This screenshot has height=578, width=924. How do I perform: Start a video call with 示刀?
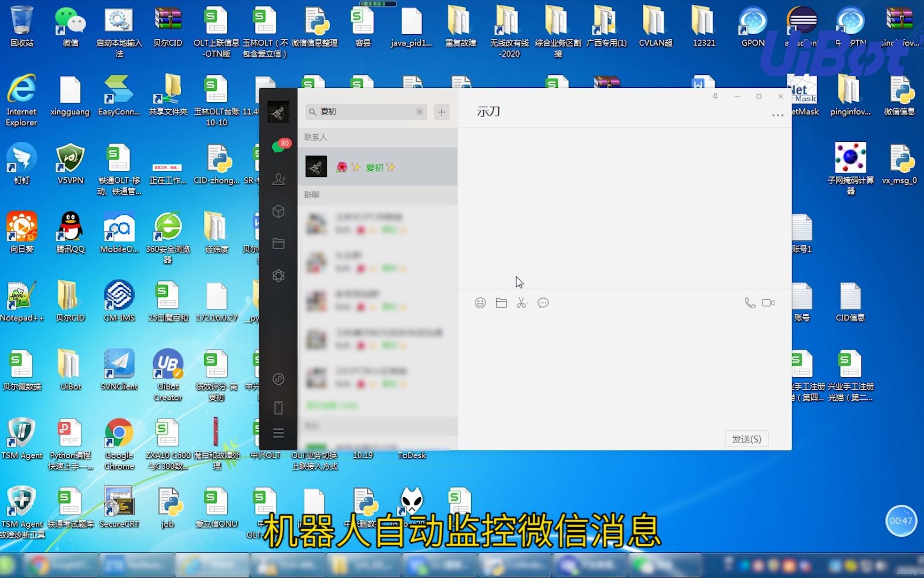coord(768,302)
